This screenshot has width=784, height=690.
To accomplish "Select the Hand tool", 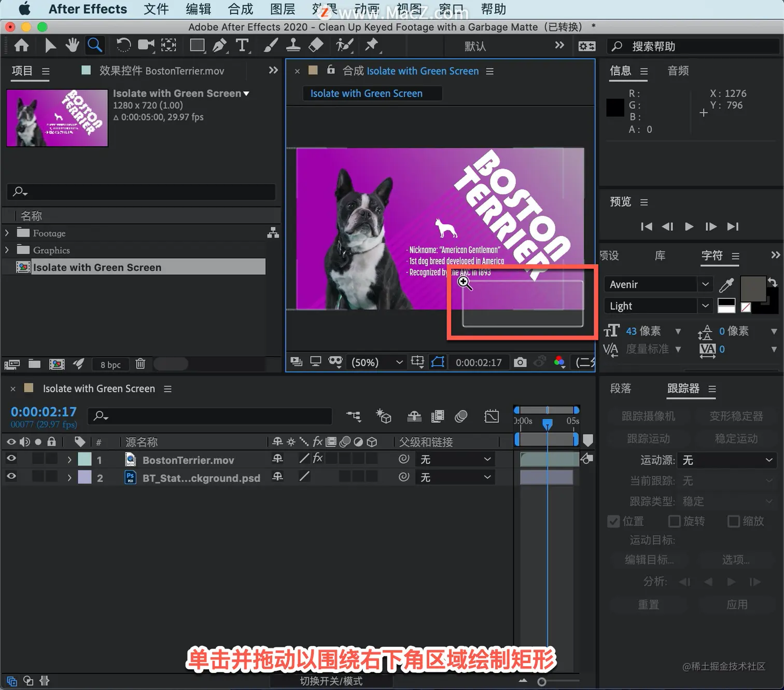I will pos(72,46).
